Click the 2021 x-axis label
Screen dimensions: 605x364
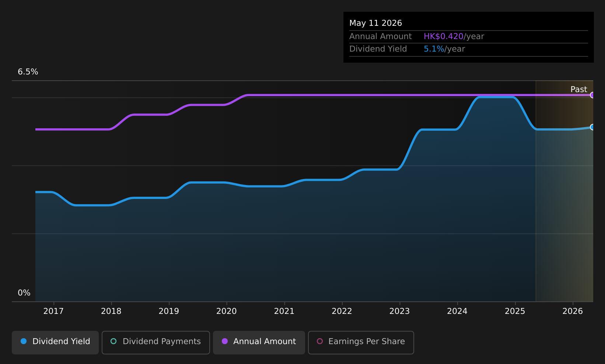(284, 311)
